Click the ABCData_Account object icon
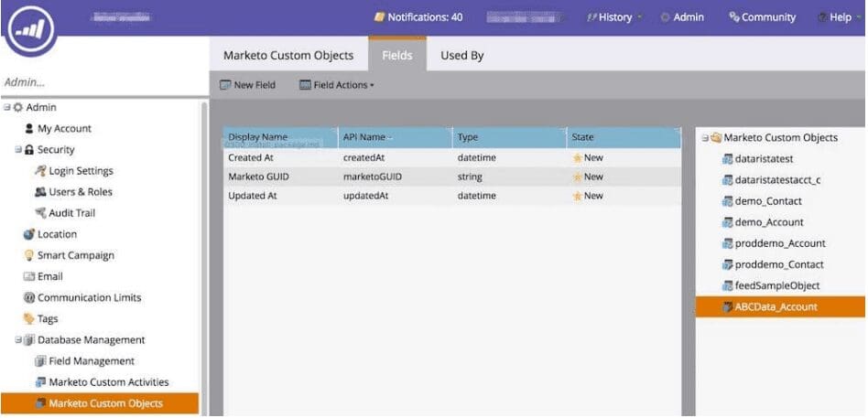 pos(727,306)
